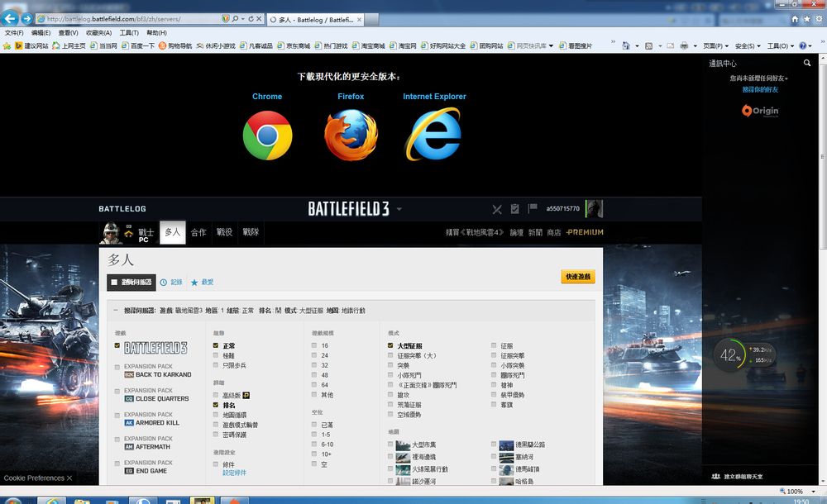Open the 文件(F) menu
Viewport: 827px width, 504px height.
click(x=14, y=33)
